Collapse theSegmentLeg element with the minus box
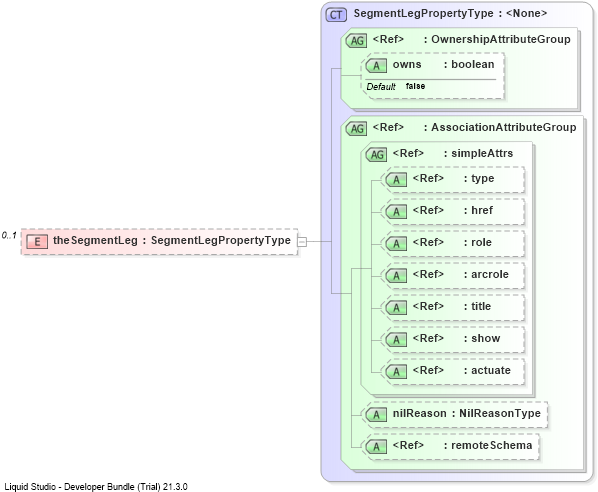Image resolution: width=598 pixels, height=492 pixels. tap(302, 241)
